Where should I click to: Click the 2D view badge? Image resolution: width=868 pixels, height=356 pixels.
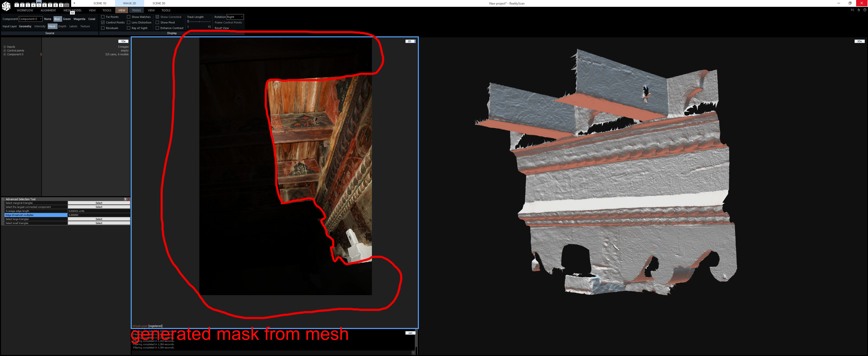[x=410, y=41]
